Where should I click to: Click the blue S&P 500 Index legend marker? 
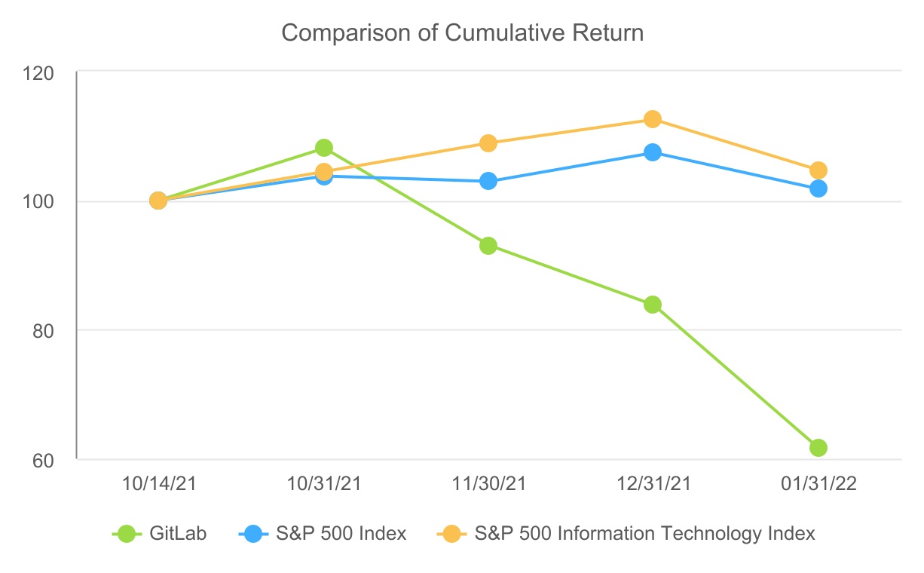[255, 534]
